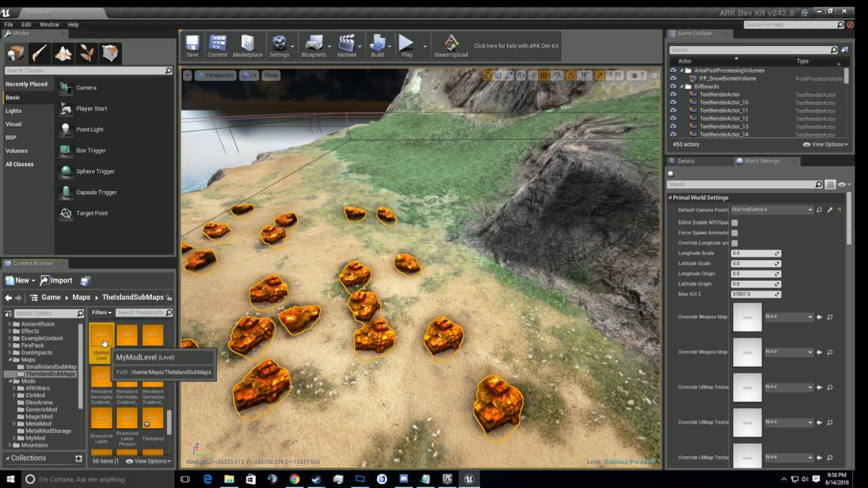Open Chrome from the Windows taskbar
This screenshot has height=488, width=868.
[294, 479]
